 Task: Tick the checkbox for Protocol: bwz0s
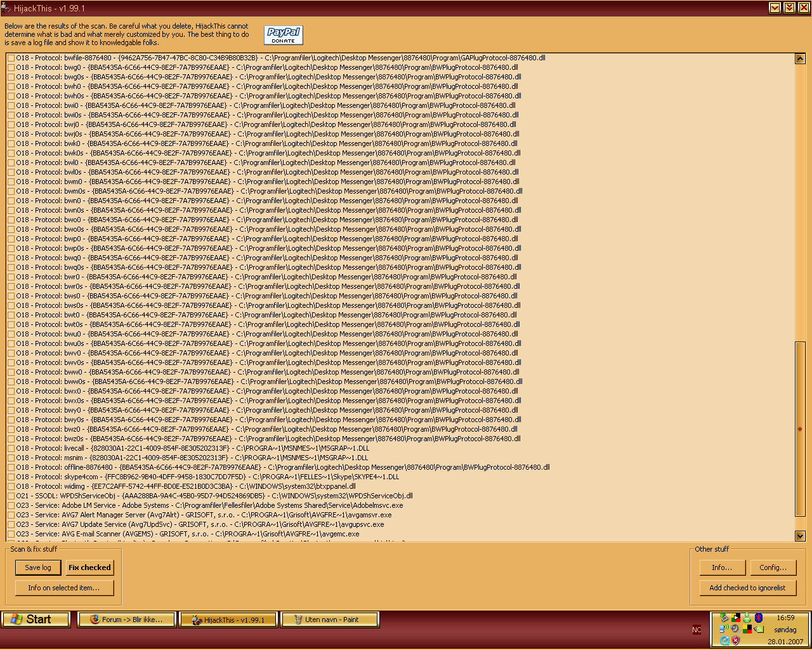pyautogui.click(x=11, y=439)
